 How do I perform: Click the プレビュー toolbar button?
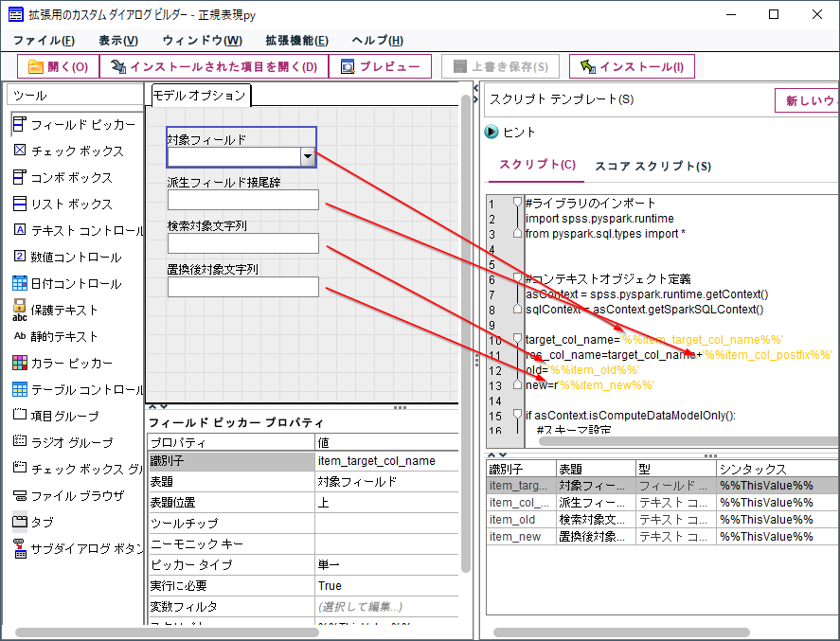[x=380, y=66]
